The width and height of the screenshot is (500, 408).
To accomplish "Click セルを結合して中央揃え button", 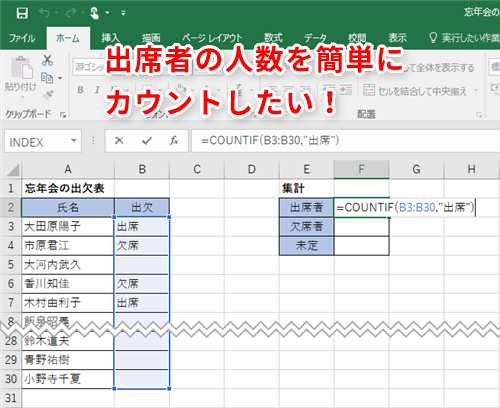I will 415,91.
